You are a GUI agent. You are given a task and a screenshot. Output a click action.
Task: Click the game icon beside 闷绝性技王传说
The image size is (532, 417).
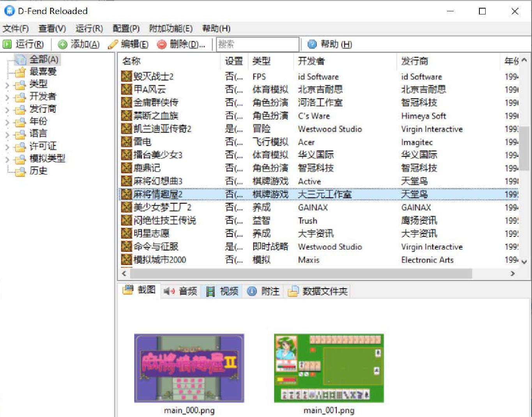point(126,220)
